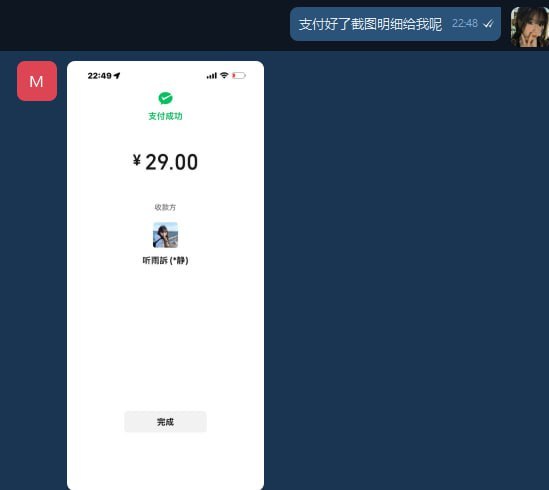Image resolution: width=549 pixels, height=490 pixels.
Task: Click the 22:49 clock in phone screenshot
Action: tap(99, 76)
